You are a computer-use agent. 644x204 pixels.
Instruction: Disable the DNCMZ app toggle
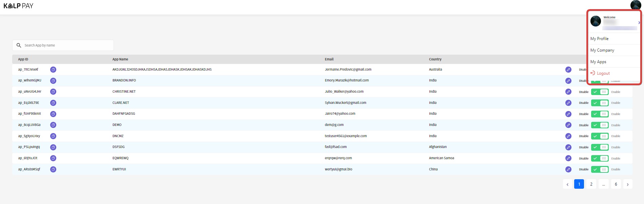600,136
